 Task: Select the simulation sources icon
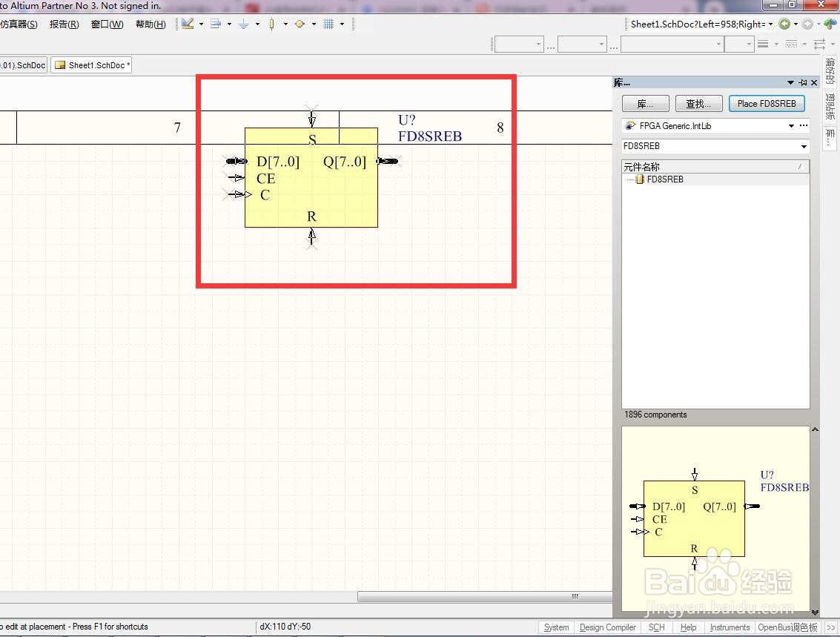[x=300, y=24]
